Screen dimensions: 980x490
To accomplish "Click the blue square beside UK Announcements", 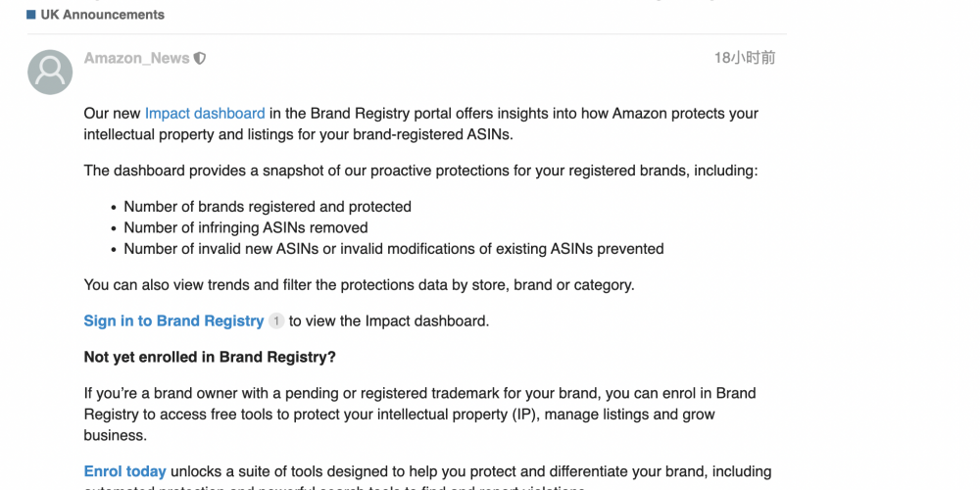I will 31,15.
